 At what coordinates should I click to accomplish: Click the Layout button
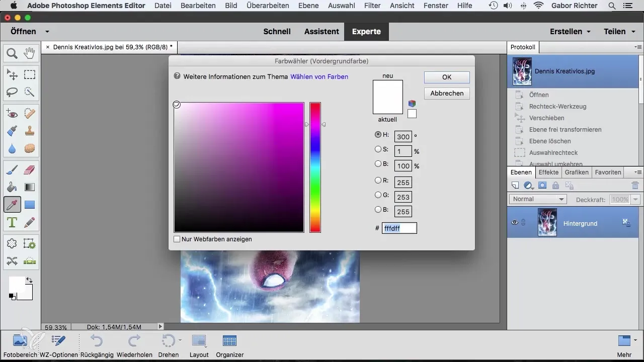199,346
